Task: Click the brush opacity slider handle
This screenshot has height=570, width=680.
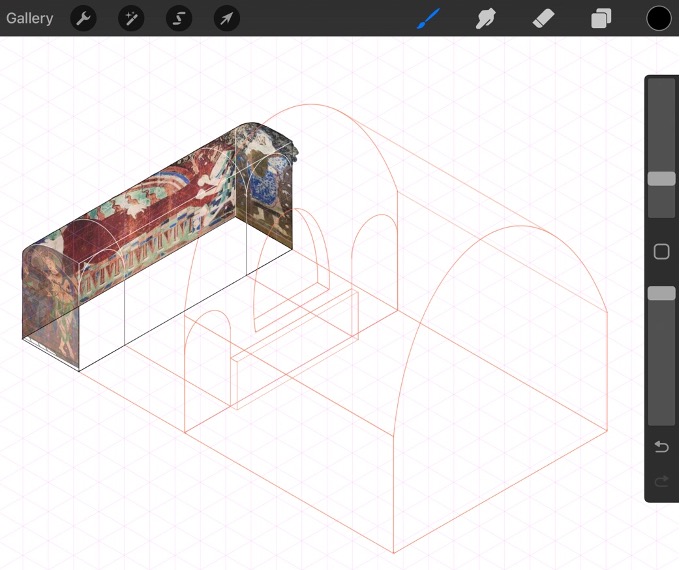Action: tap(661, 293)
